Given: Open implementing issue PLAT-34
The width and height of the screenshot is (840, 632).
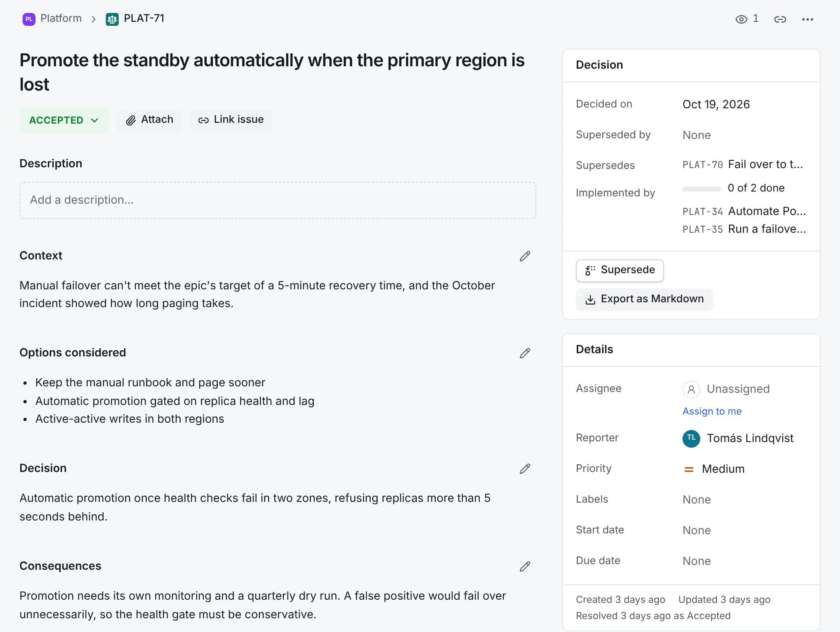Looking at the screenshot, I should [x=744, y=211].
